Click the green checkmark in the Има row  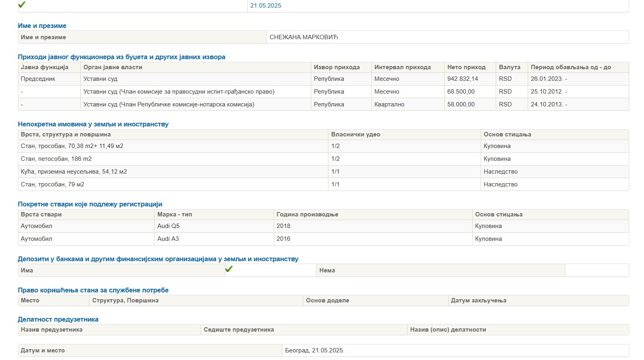click(x=229, y=269)
